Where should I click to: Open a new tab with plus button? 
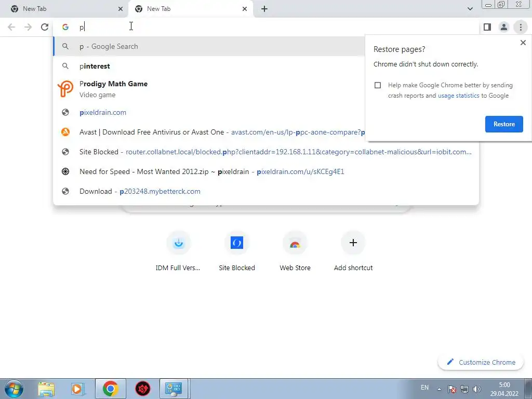tap(264, 9)
